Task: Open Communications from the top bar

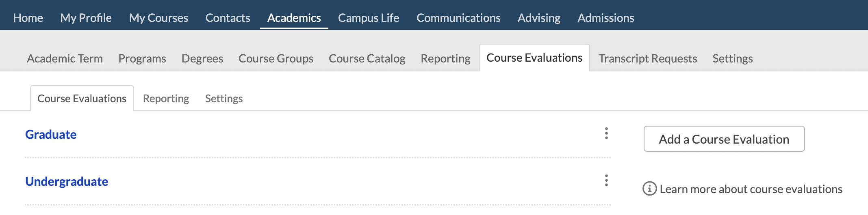Action: 458,18
